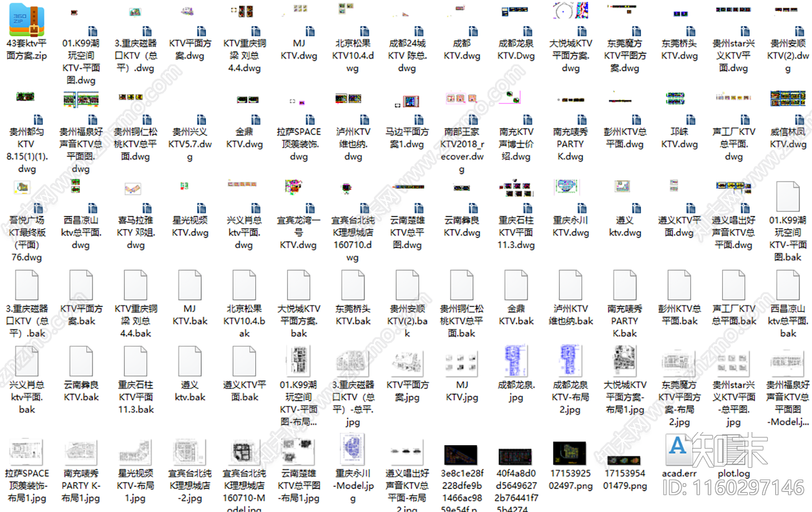812x512 pixels.
Task: Select 重庆石柱KTV平面11.3.dwg file icon
Action: 516,196
